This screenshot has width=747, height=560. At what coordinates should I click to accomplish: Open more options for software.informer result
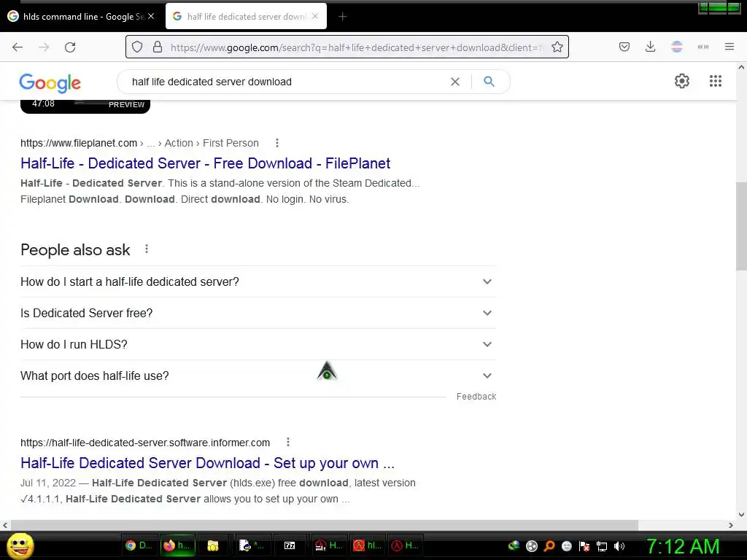pyautogui.click(x=287, y=443)
